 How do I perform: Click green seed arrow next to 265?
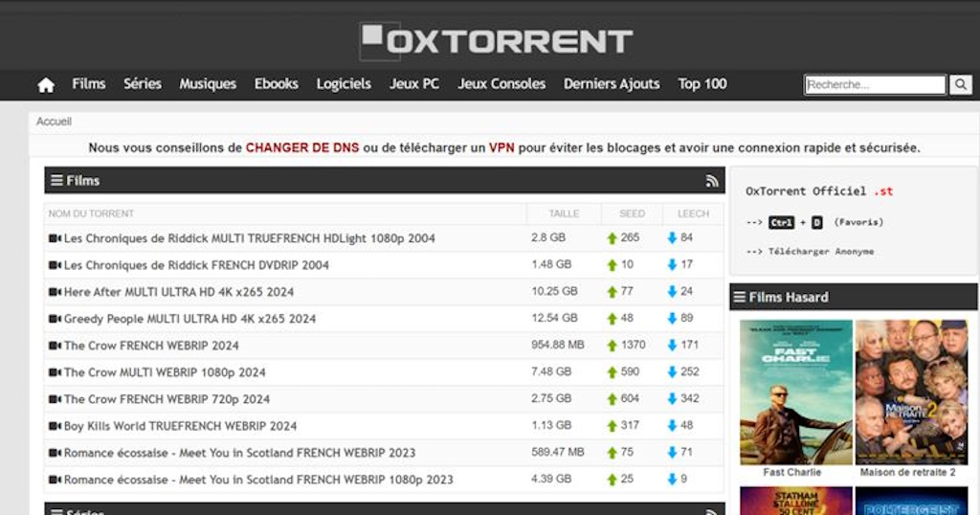pyautogui.click(x=612, y=238)
